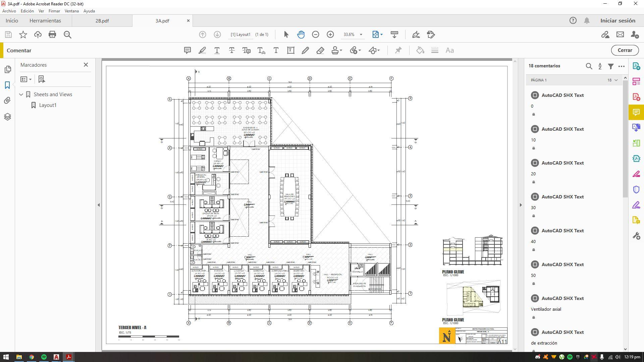Screen dimensions: 644x362
Task: Select the Hand pan tool
Action: pos(301,35)
